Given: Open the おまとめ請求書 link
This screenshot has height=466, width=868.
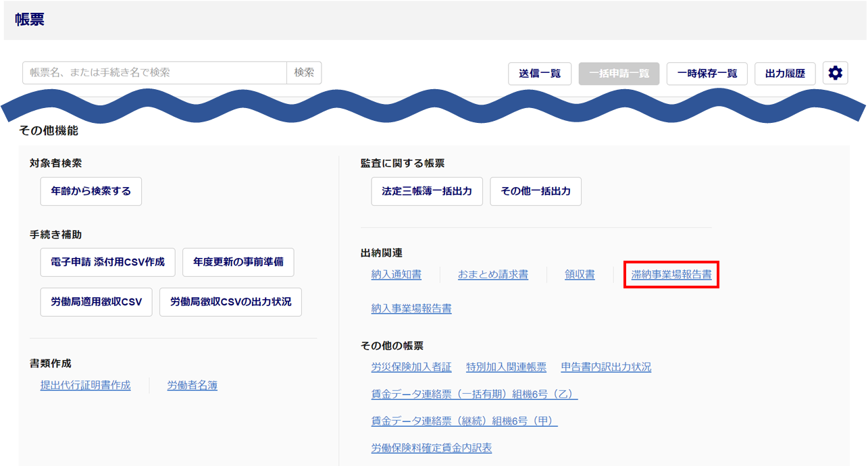Looking at the screenshot, I should 492,275.
